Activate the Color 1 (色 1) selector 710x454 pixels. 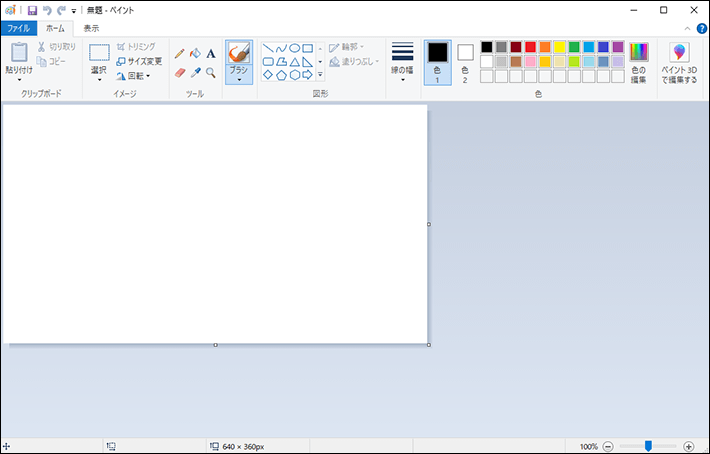click(x=437, y=61)
